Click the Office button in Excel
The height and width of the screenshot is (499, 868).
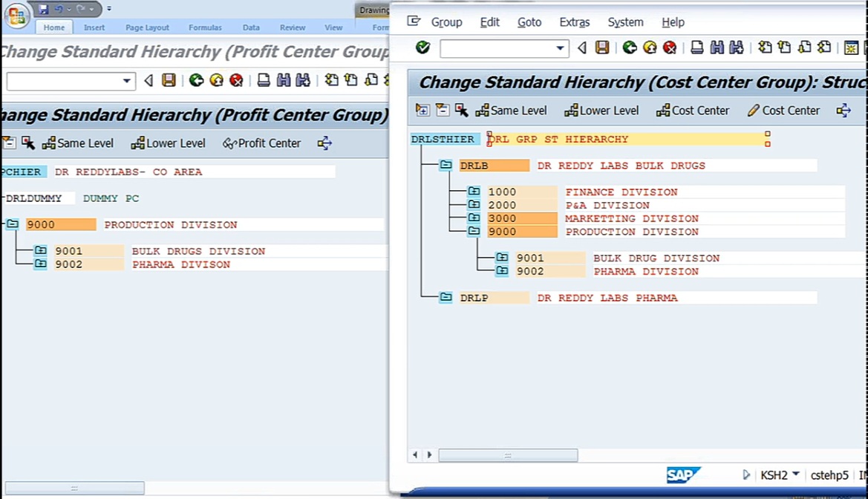point(17,16)
